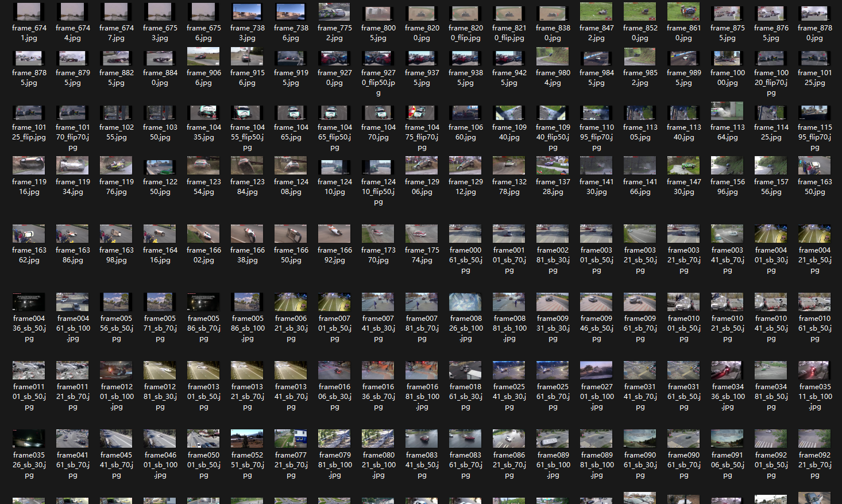The image size is (842, 504).
Task: Click the file name frame_8840.jpg
Action: 160,78
